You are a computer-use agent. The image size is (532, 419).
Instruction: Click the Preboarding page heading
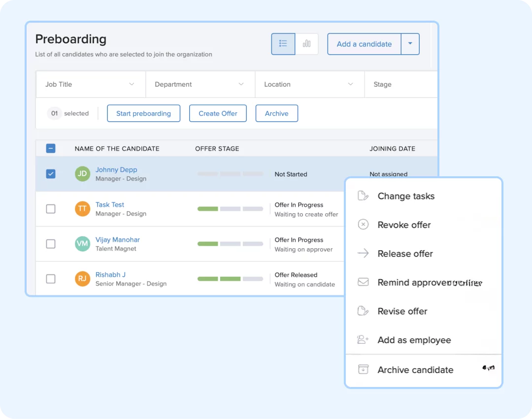coord(71,39)
